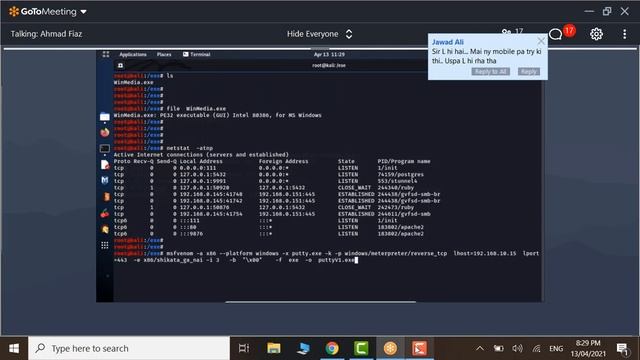Image resolution: width=640 pixels, height=360 pixels.
Task: Open the cherry-red app icon below file manager
Action: [105, 133]
